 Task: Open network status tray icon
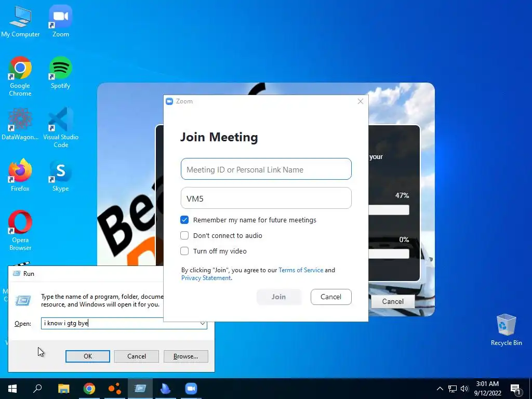click(x=453, y=389)
